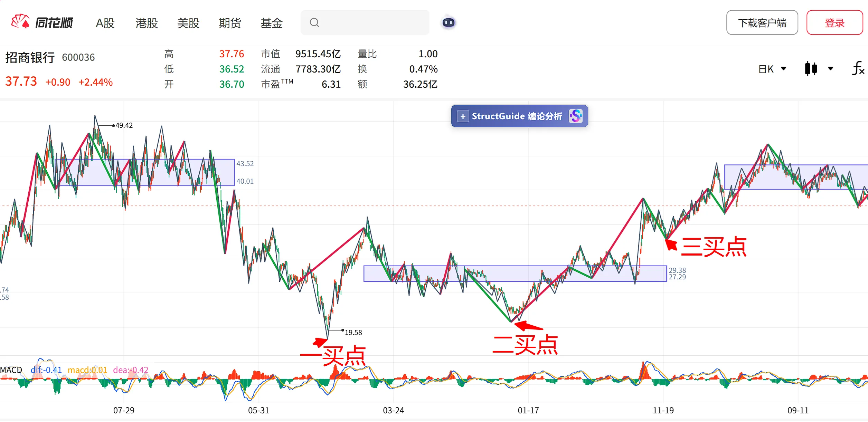Open the 基金 section
Screen dimensions: 868x422
point(272,23)
